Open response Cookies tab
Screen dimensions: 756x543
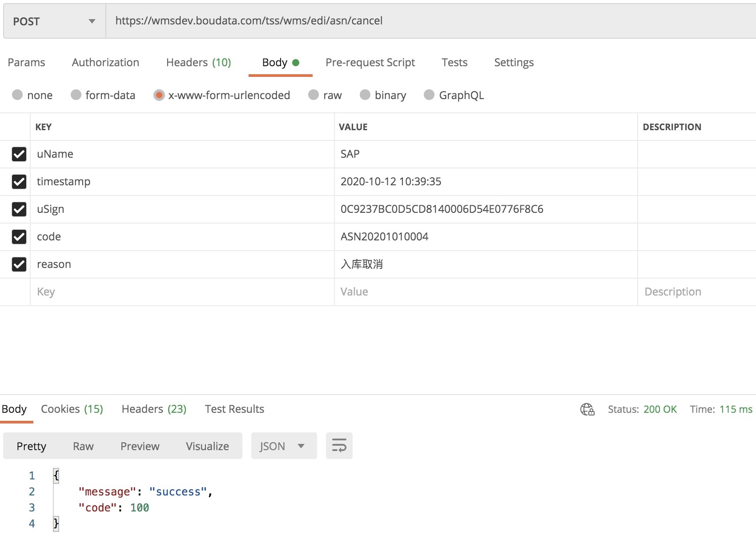click(x=72, y=409)
